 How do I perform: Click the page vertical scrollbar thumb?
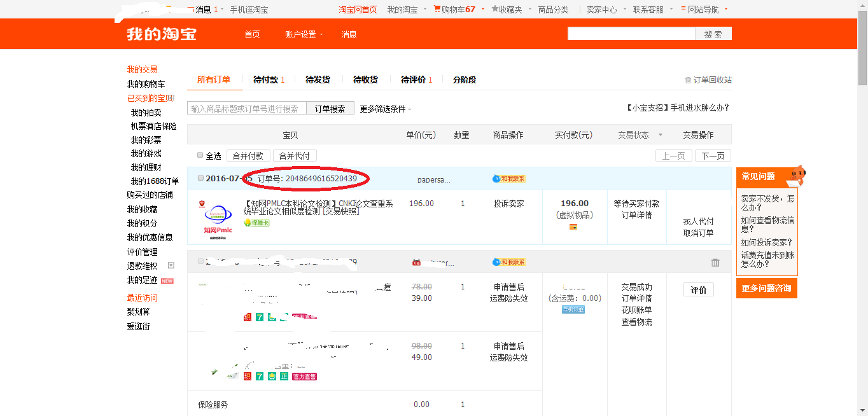point(862,47)
